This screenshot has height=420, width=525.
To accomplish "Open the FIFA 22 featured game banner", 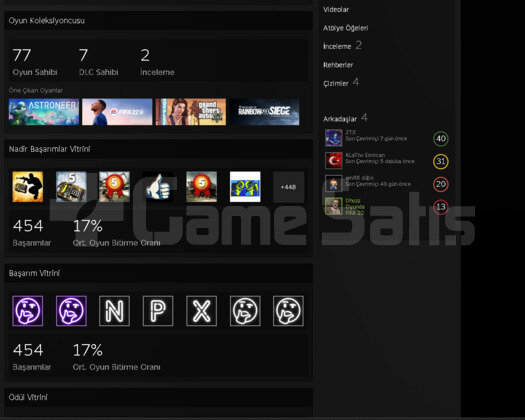I will tap(117, 112).
